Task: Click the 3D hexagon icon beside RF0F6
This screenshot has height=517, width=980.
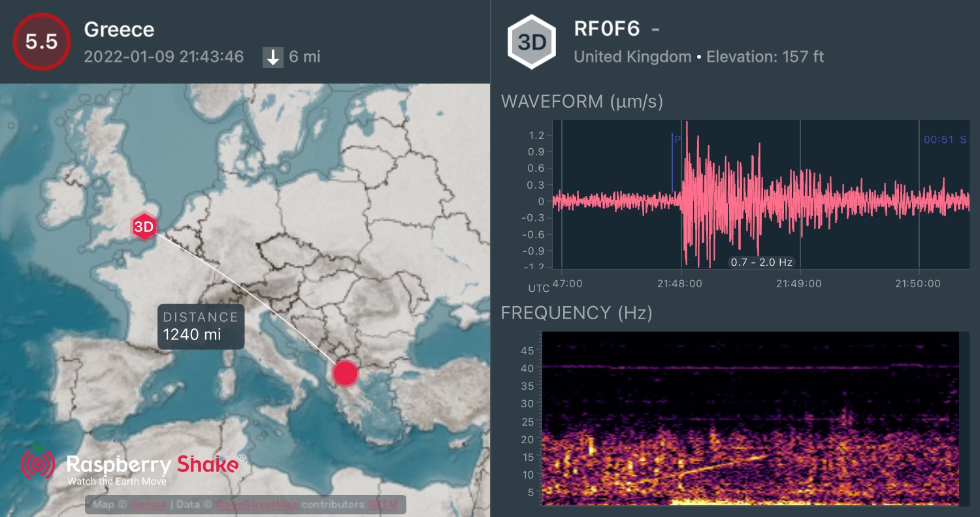Action: pyautogui.click(x=532, y=42)
